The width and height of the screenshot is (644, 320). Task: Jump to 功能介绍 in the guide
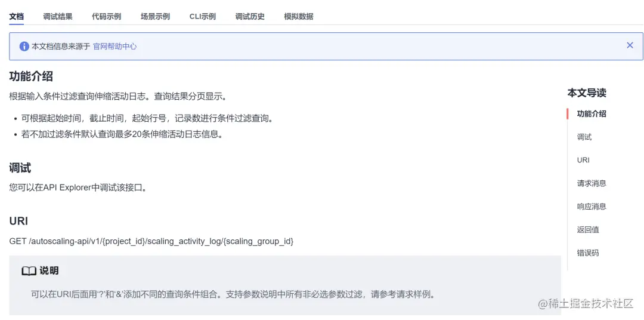pyautogui.click(x=592, y=114)
